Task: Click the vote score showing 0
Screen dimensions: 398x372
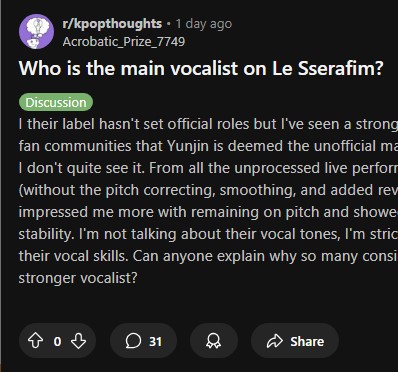Action: 57,342
